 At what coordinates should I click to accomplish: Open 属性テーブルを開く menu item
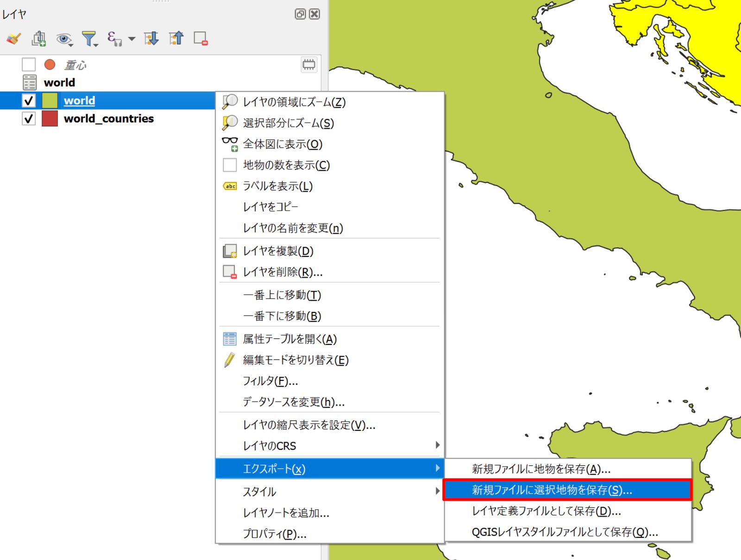pos(330,339)
